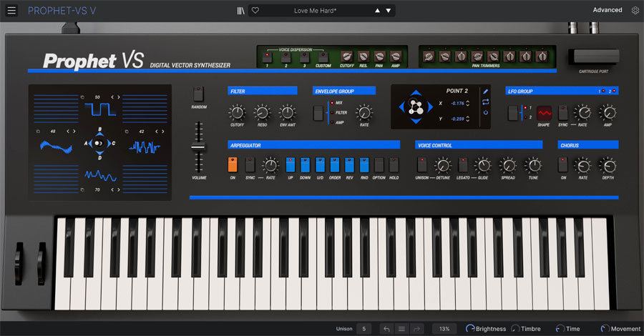This screenshot has width=644, height=336.
Task: Open the Advanced panel
Action: click(x=607, y=10)
